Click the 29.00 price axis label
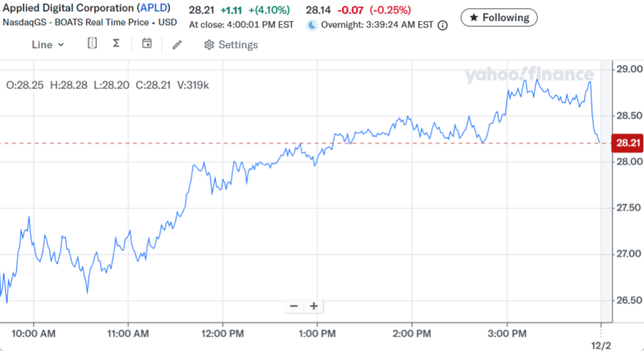 [626, 70]
